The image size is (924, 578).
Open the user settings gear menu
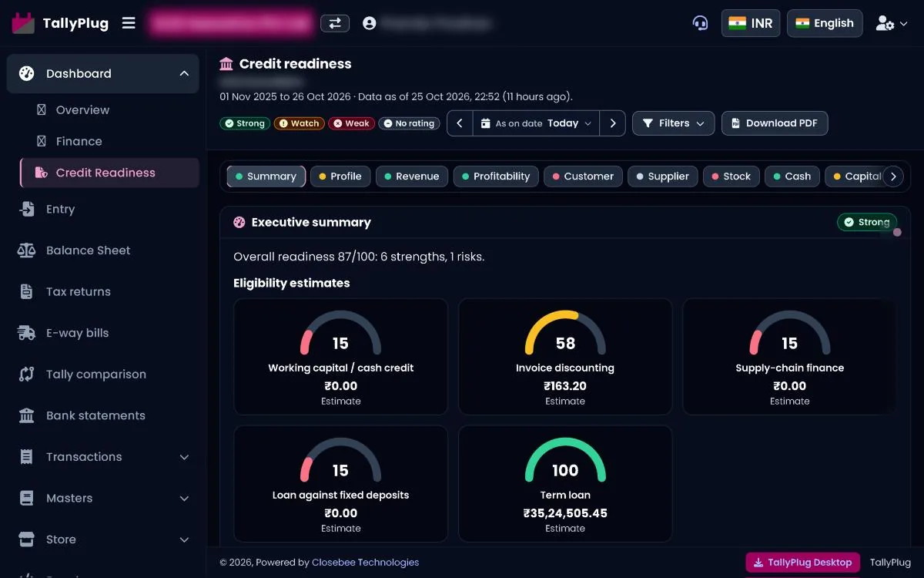pyautogui.click(x=892, y=23)
